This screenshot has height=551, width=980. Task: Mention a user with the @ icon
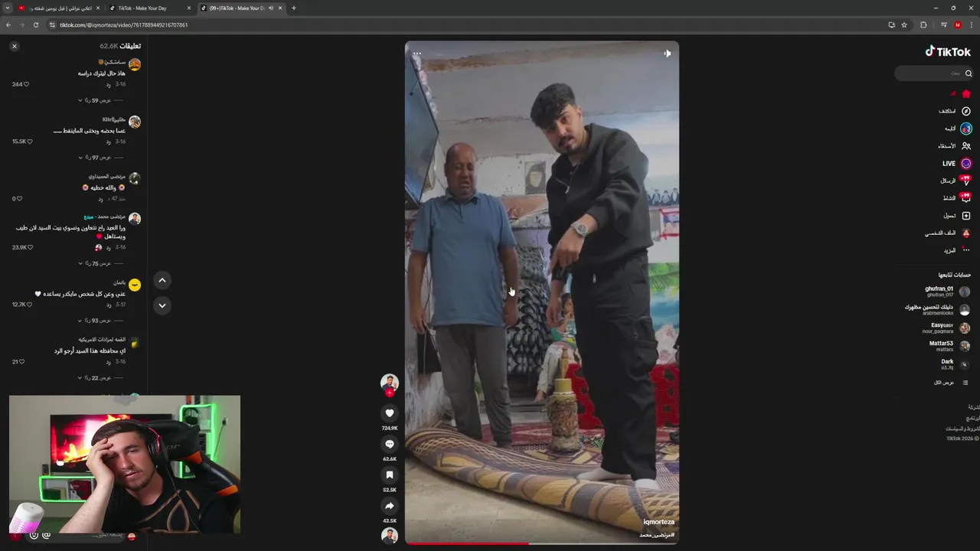point(47,535)
